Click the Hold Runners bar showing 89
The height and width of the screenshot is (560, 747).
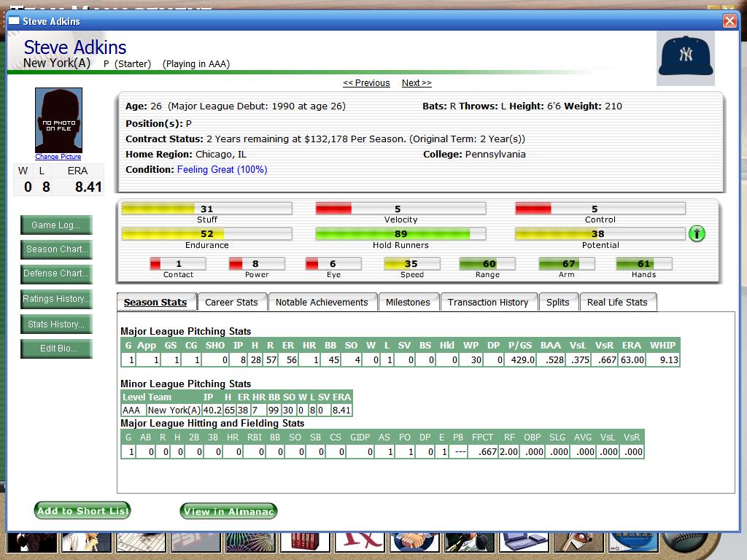pos(400,234)
